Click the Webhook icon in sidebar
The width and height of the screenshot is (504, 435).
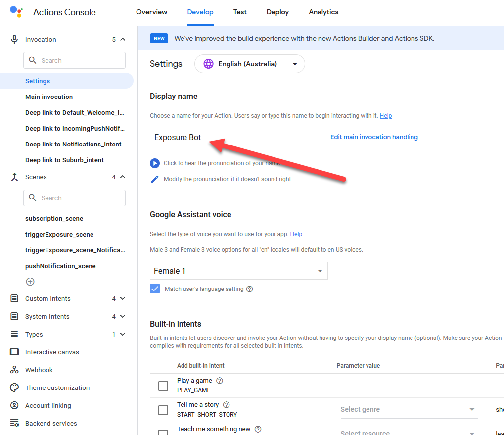tap(15, 370)
